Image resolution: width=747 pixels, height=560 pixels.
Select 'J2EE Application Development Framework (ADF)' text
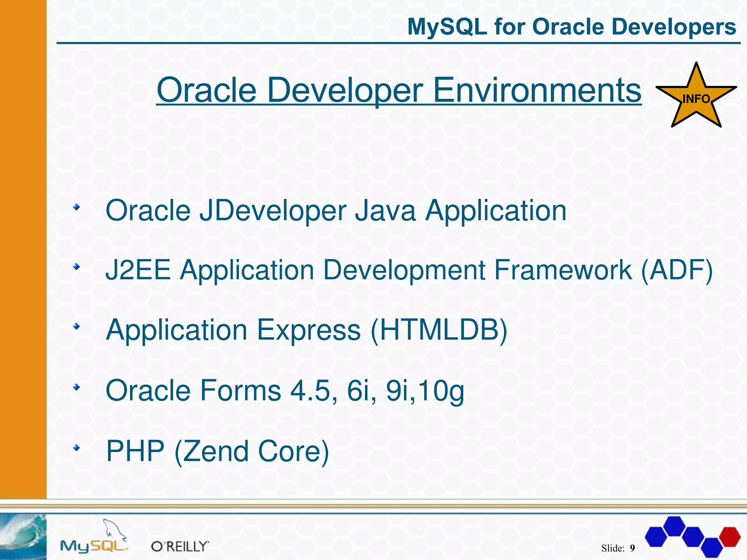pyautogui.click(x=409, y=270)
